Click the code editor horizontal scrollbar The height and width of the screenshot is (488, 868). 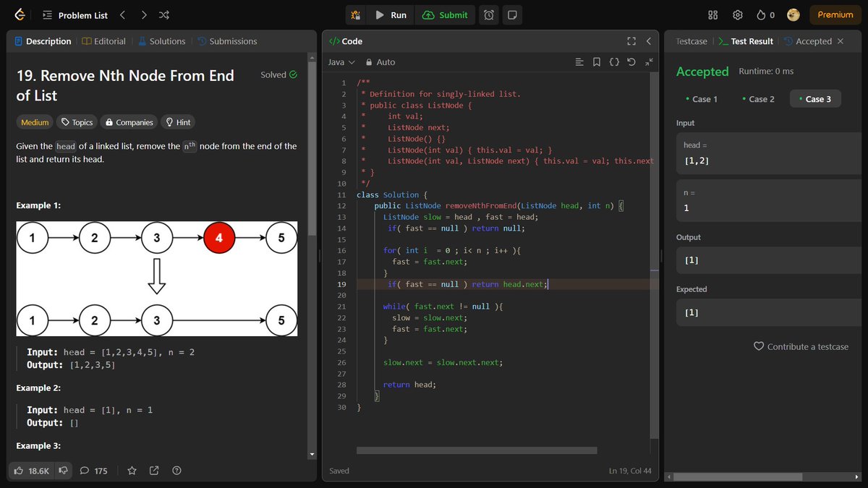[x=477, y=450]
